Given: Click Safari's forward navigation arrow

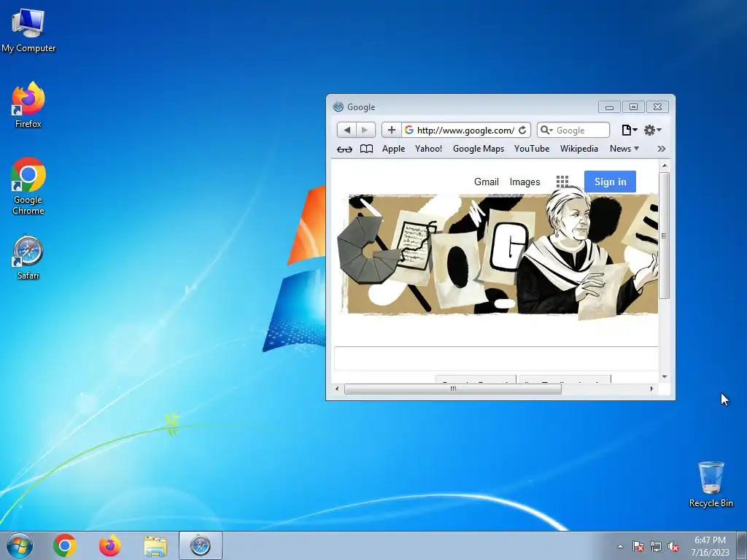Looking at the screenshot, I should (365, 130).
